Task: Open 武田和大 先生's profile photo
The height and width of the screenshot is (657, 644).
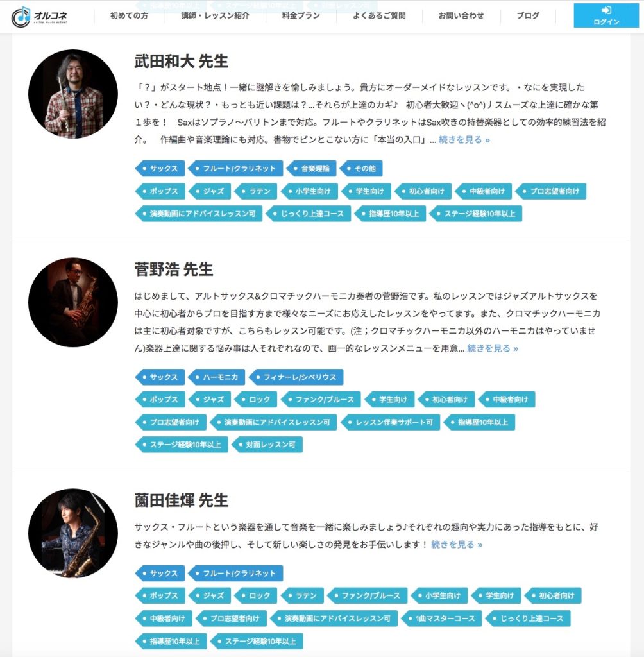Action: 73,94
